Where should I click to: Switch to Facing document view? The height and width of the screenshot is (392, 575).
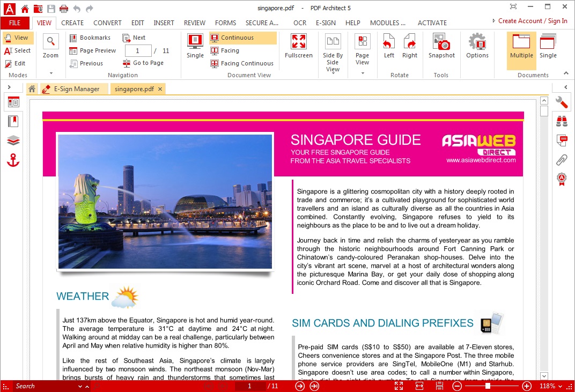click(225, 50)
